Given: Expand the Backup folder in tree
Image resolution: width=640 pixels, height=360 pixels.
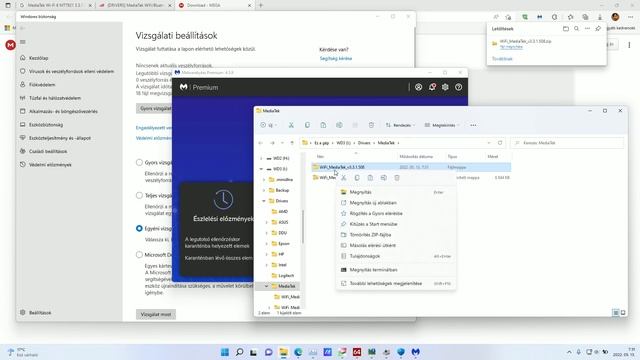Looking at the screenshot, I should (264, 190).
